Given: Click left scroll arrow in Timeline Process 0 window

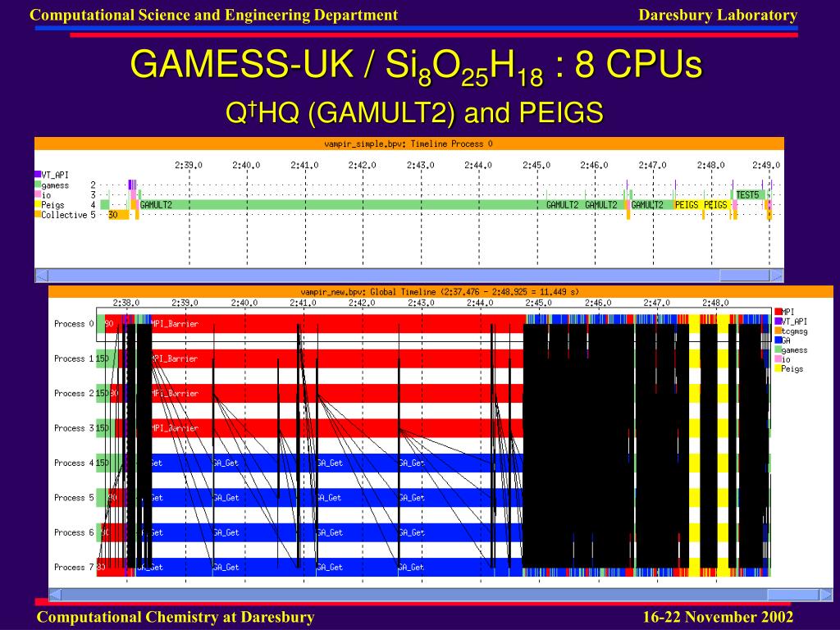Looking at the screenshot, I should click(43, 276).
